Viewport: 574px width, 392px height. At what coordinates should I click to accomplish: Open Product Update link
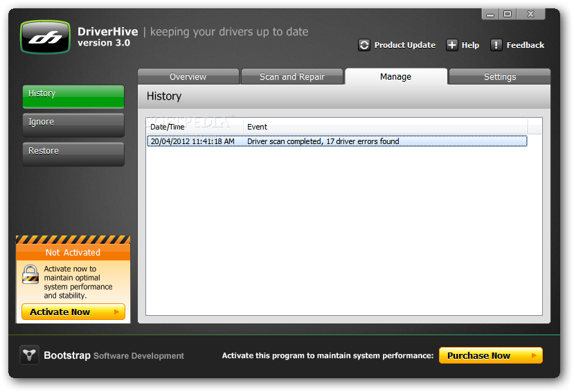point(405,45)
